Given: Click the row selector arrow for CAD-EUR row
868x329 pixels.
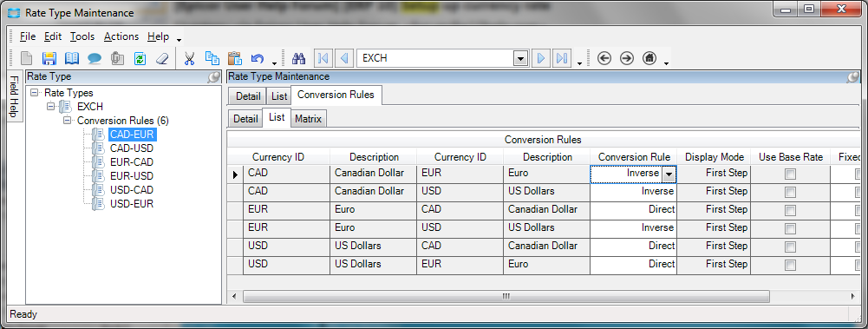Looking at the screenshot, I should pyautogui.click(x=235, y=174).
